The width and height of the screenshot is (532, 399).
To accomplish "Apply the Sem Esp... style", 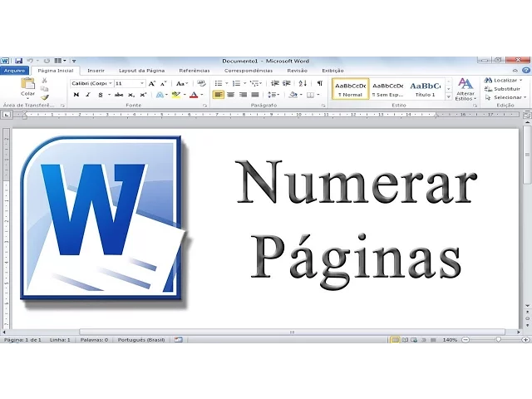I will 388,89.
